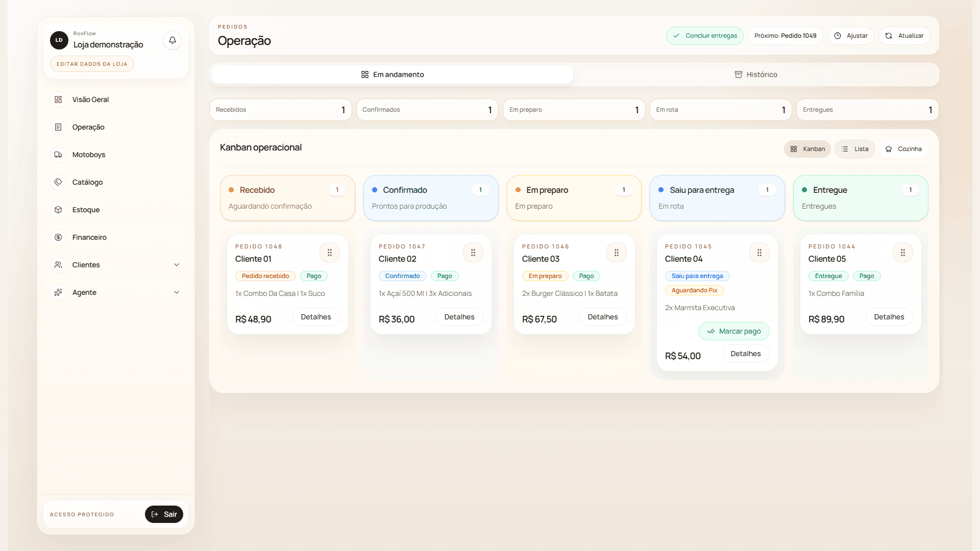Open Catálogo section
Screen dimensions: 980x551
(x=116, y=182)
